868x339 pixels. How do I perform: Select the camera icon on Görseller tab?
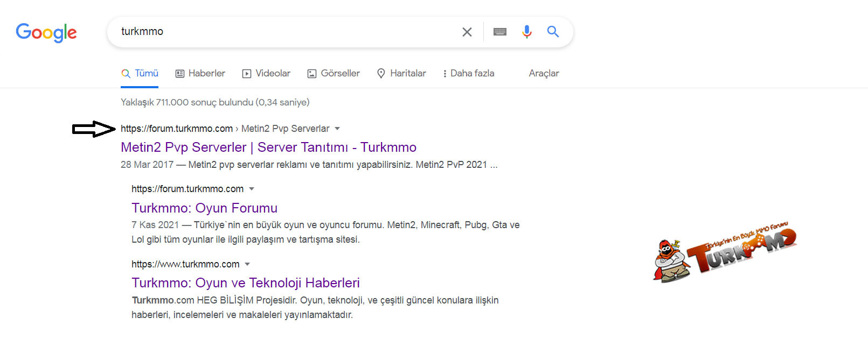pos(311,73)
